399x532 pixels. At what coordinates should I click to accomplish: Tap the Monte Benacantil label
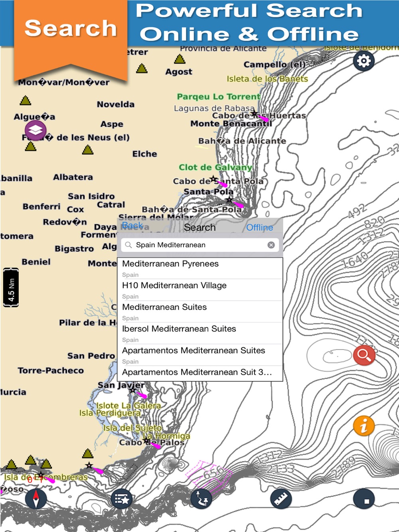[x=231, y=124]
